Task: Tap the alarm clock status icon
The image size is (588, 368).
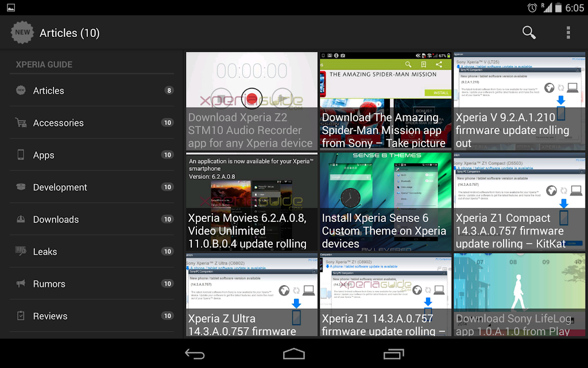Action: click(x=532, y=7)
